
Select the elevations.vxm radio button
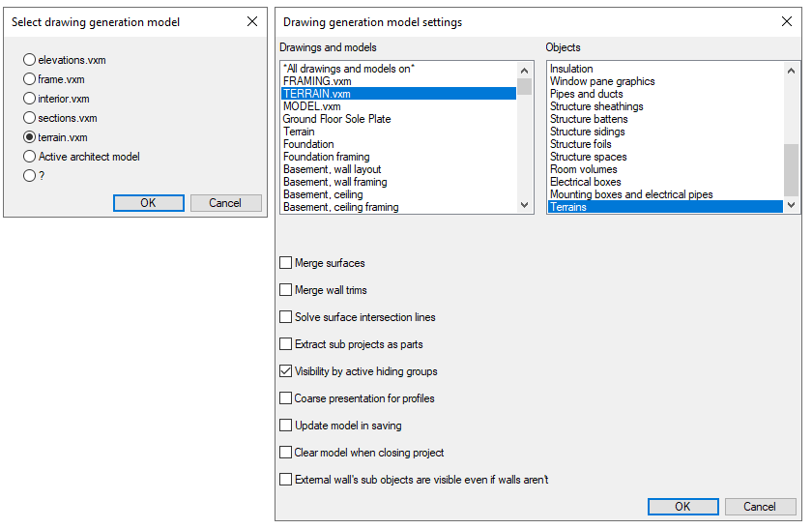tap(30, 60)
